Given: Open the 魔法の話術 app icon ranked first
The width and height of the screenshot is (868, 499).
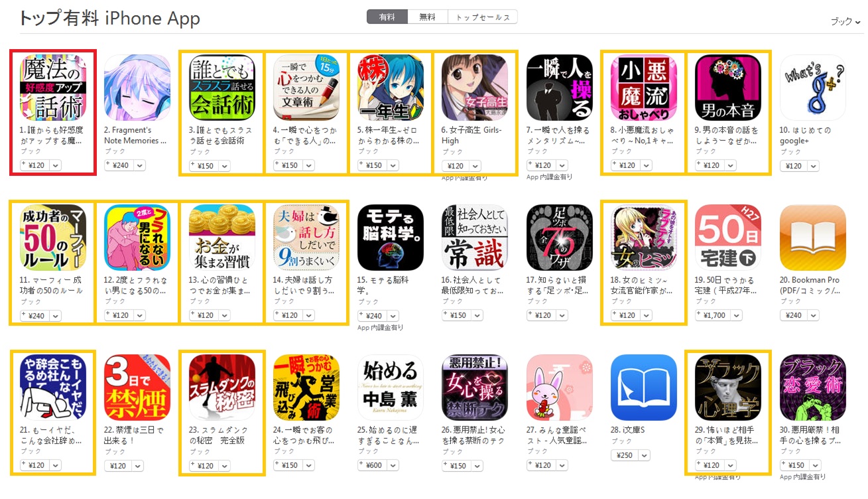Looking at the screenshot, I should (x=53, y=88).
